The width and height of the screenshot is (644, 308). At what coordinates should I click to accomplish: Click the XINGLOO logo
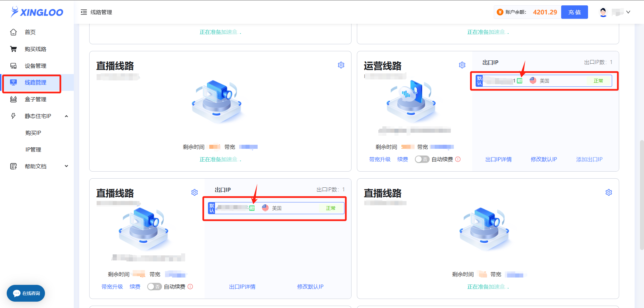(37, 12)
